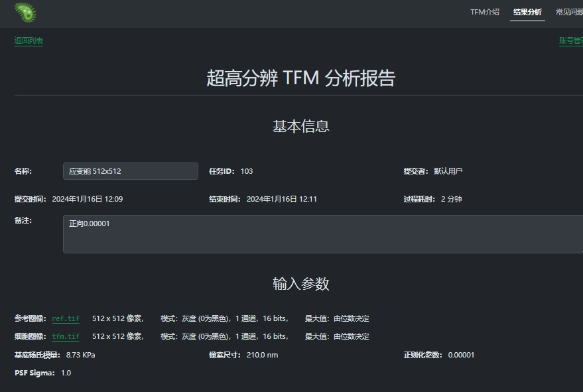Follow the 返回列表 link

29,40
